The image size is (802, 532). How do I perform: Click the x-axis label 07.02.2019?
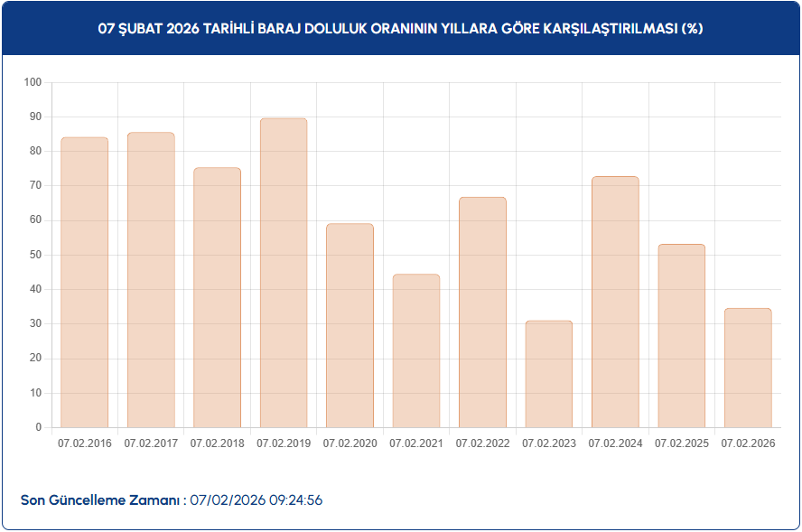click(x=284, y=443)
